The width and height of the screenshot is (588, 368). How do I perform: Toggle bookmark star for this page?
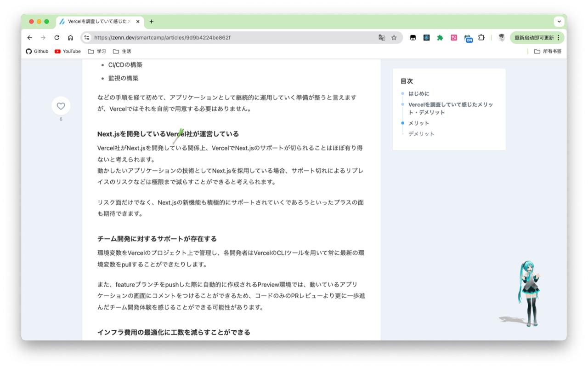click(394, 38)
